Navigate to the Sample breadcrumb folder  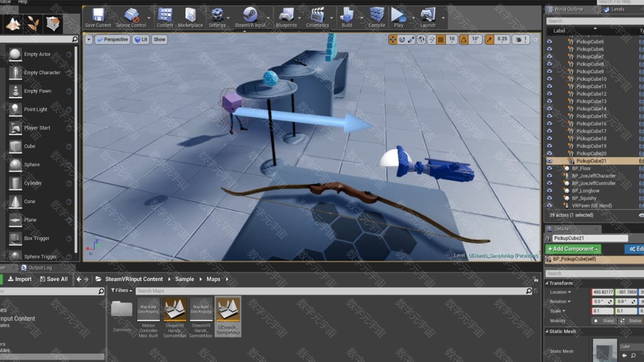click(x=185, y=279)
